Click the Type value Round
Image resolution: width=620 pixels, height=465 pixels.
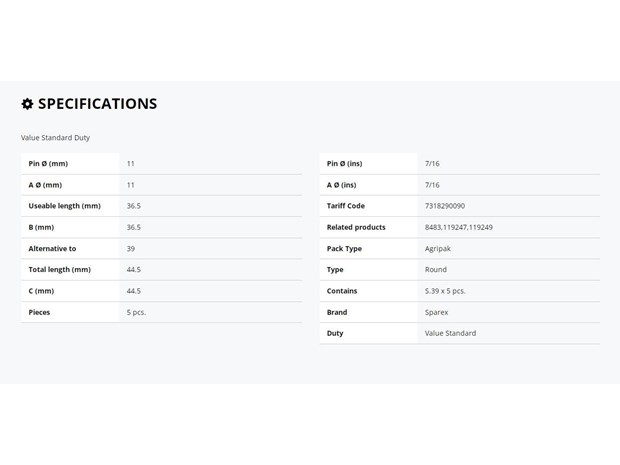pos(436,270)
